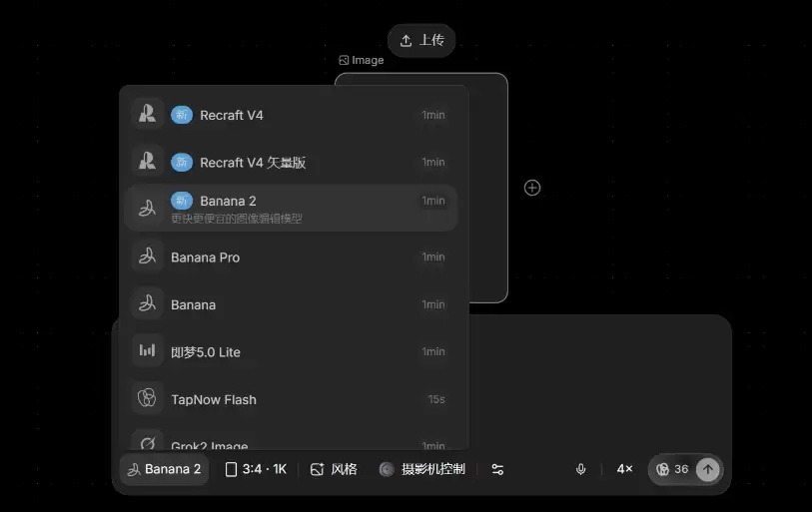Click the image icon beside Image label

(344, 60)
